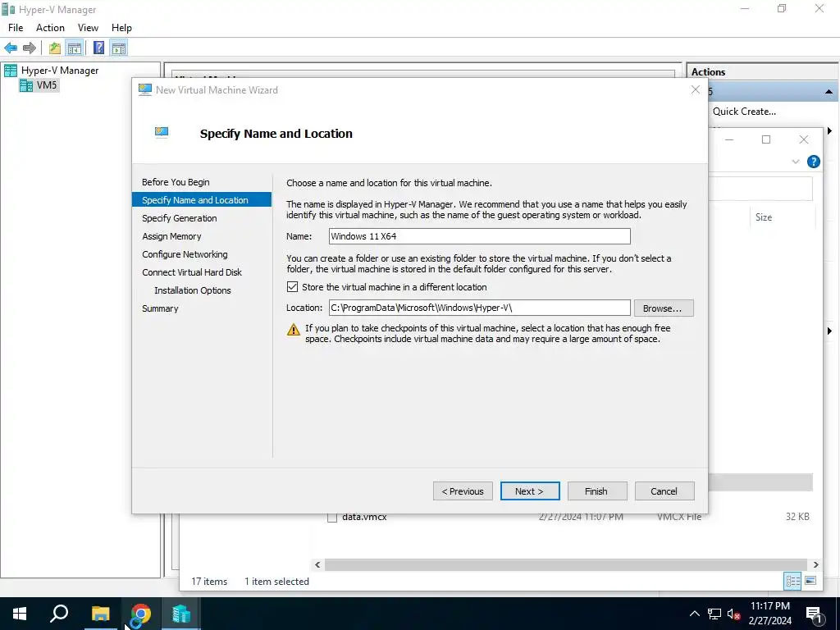Show hidden tray icons chevron
The height and width of the screenshot is (630, 840).
point(694,614)
